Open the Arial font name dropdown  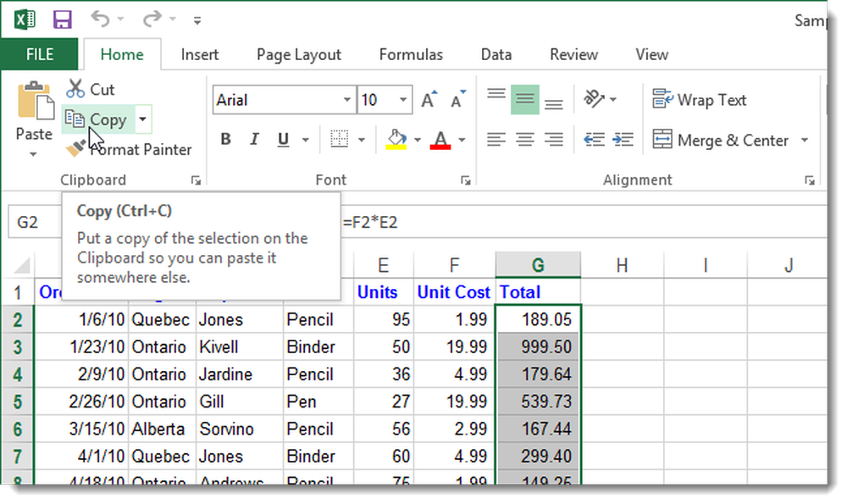[346, 100]
